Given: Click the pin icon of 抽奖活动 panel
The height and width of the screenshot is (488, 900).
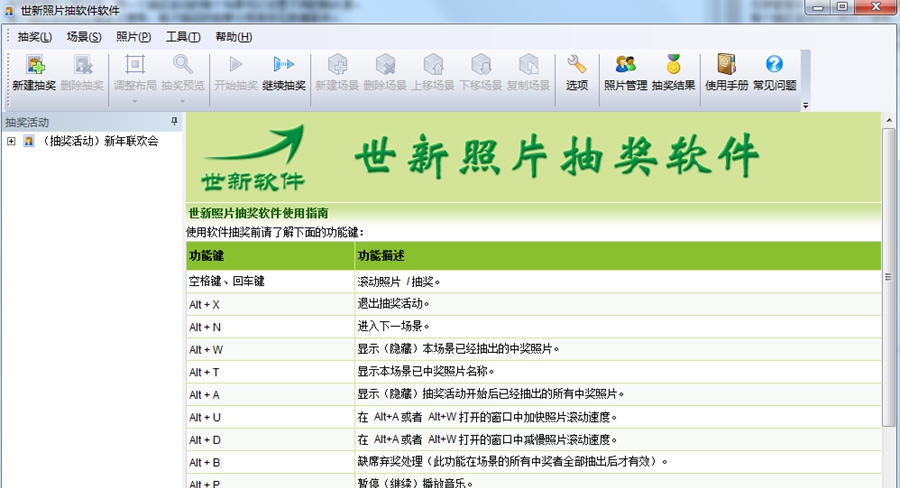Looking at the screenshot, I should [x=174, y=121].
